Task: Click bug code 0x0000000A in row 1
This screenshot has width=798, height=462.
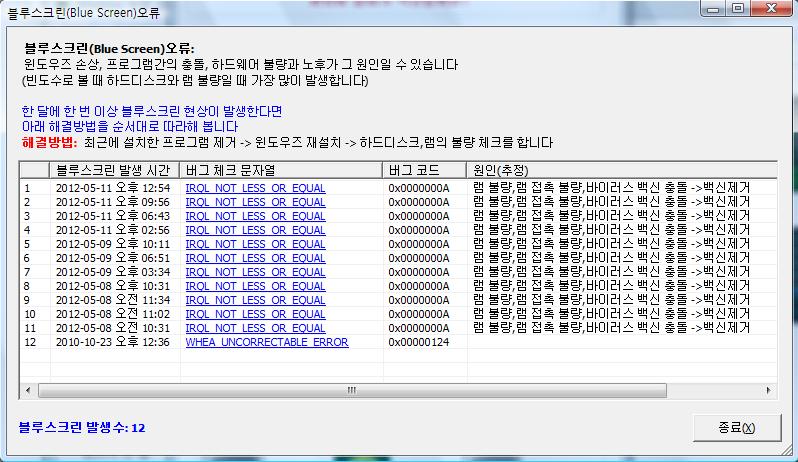Action: coord(419,188)
